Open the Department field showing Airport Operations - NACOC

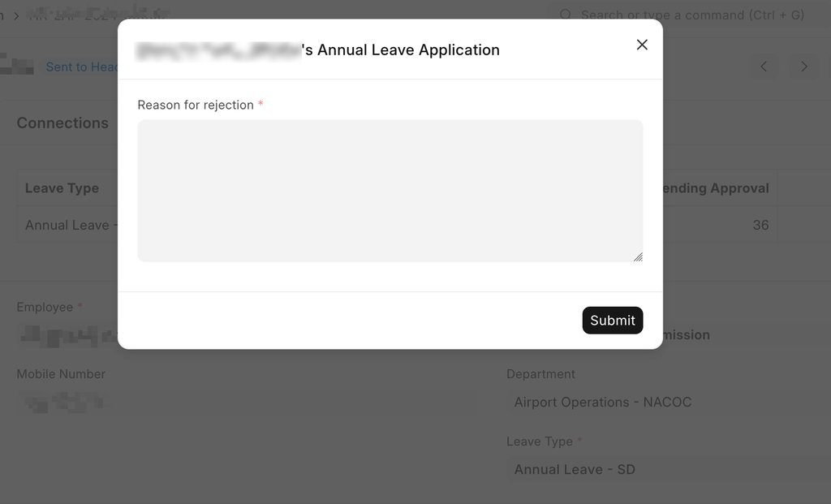[665, 402]
